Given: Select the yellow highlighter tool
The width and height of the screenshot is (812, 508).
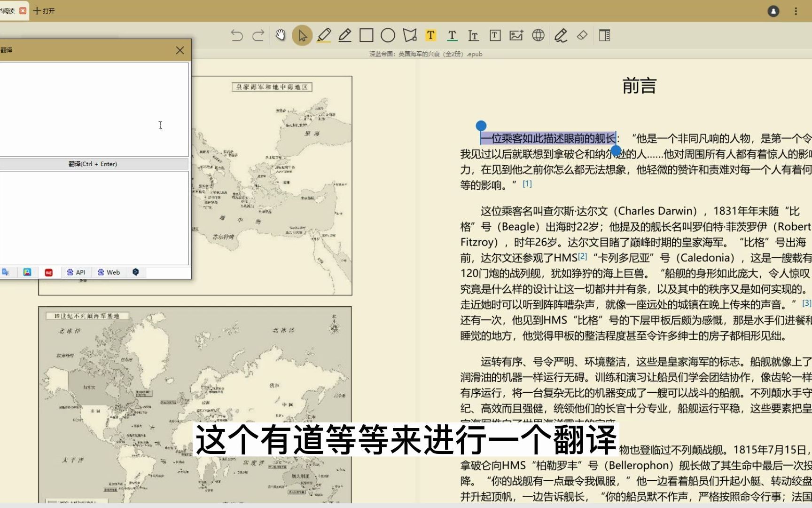Looking at the screenshot, I should [x=324, y=35].
